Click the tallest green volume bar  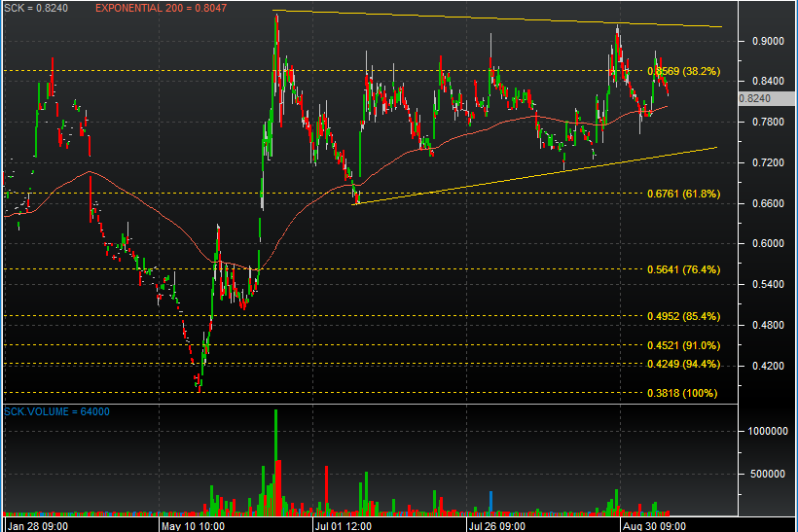(275, 459)
